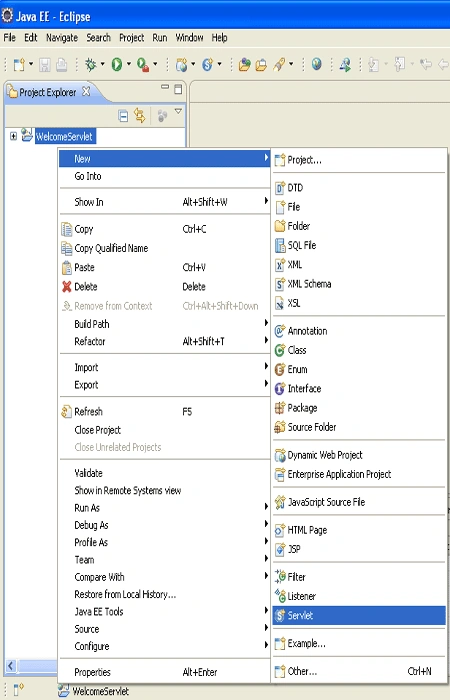Open the Search menu
The width and height of the screenshot is (450, 700).
(x=99, y=38)
